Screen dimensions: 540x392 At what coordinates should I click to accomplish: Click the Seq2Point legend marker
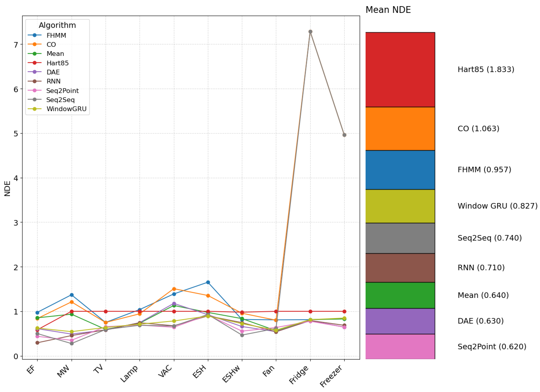[x=35, y=90]
